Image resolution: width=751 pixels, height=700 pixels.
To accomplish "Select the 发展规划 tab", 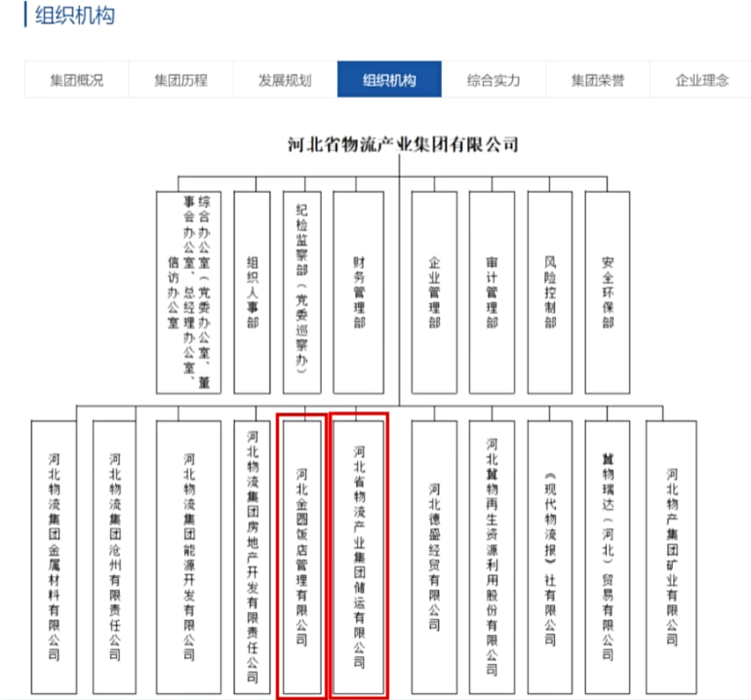I will (x=285, y=80).
